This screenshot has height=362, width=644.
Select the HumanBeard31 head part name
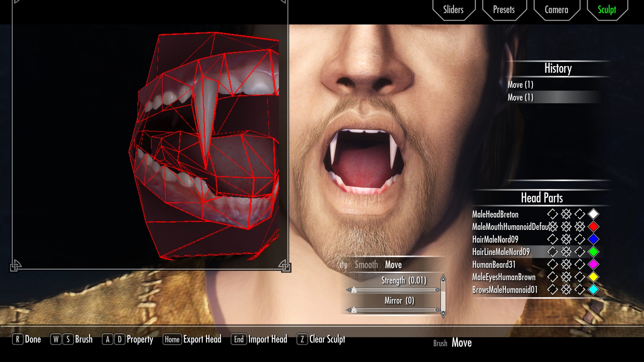pos(494,264)
